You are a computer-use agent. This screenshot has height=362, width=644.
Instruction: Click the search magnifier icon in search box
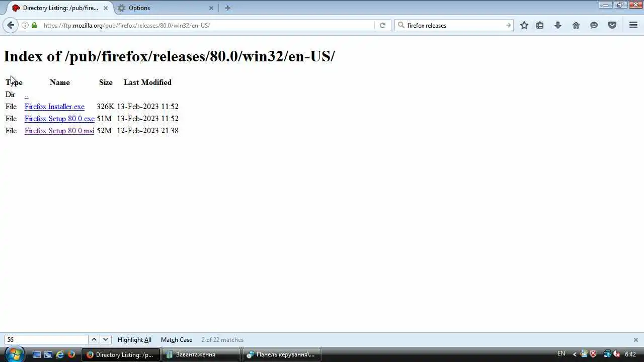pos(401,25)
